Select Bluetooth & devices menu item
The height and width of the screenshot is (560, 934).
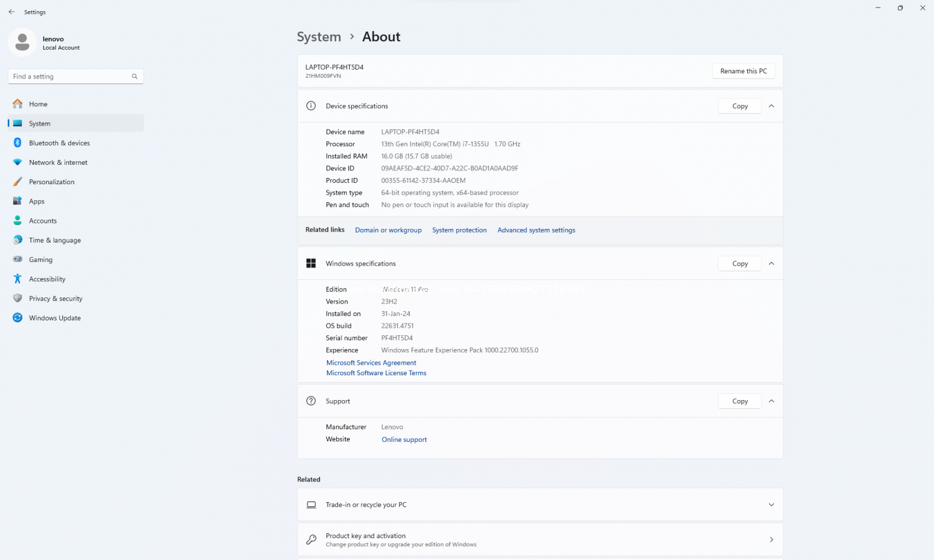click(75, 142)
